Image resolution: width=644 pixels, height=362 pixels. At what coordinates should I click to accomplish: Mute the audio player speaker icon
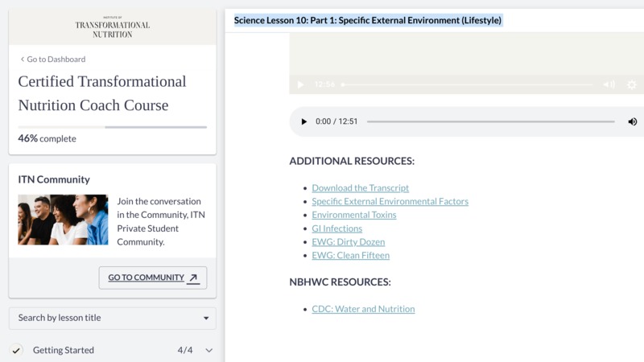632,121
